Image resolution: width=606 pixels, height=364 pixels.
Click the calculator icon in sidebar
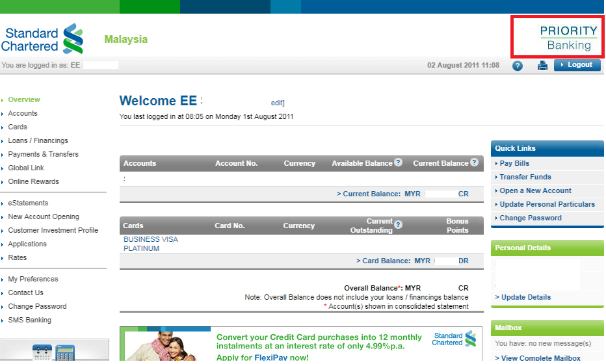[64, 353]
